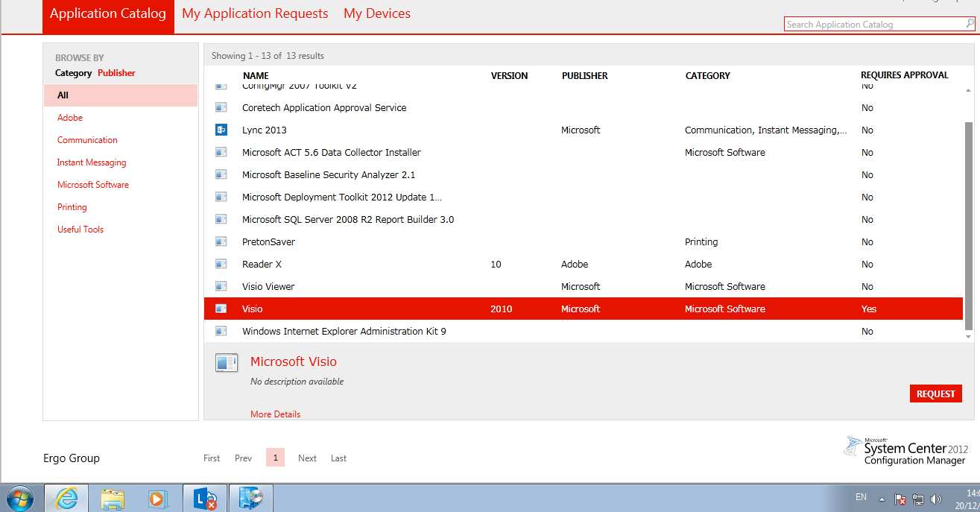Click the Lync 2013 application icon
980x512 pixels.
point(221,130)
